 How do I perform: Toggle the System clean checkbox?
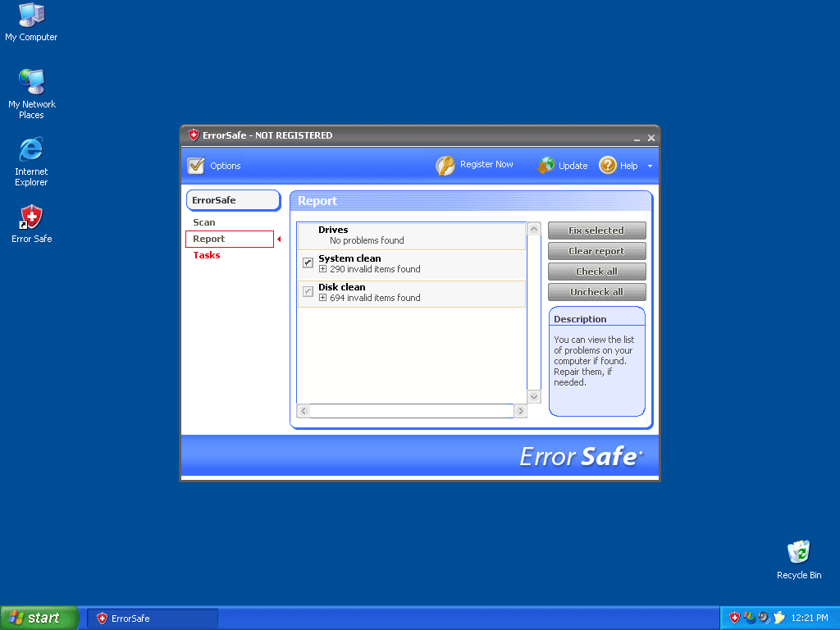coord(308,263)
